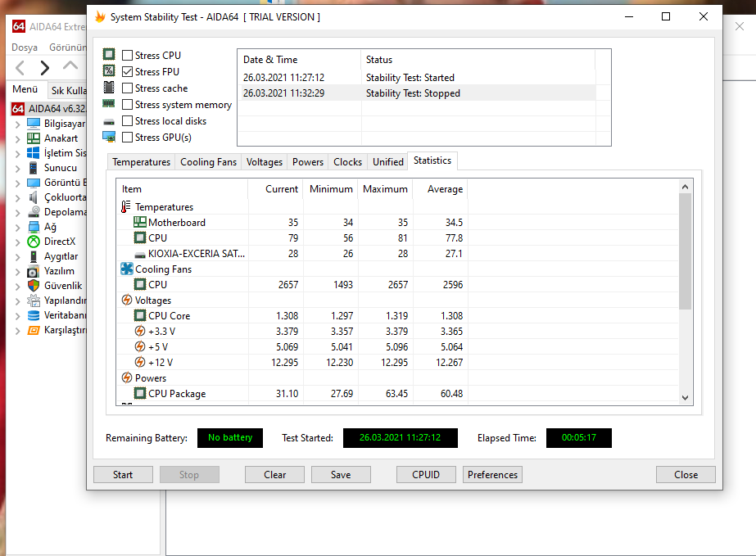
Task: Expand the Yazılım tree node
Action: click(x=17, y=272)
